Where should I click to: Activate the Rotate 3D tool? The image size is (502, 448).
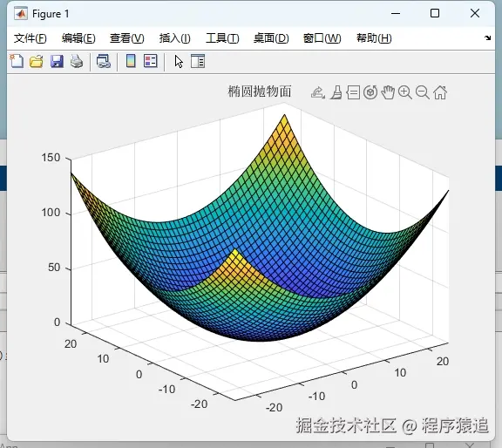370,92
